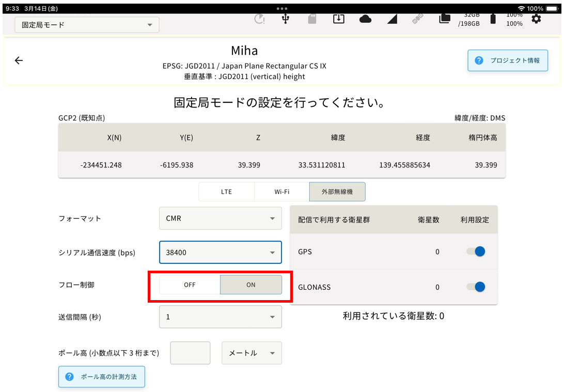Expand the CMR format dropdown

point(220,218)
